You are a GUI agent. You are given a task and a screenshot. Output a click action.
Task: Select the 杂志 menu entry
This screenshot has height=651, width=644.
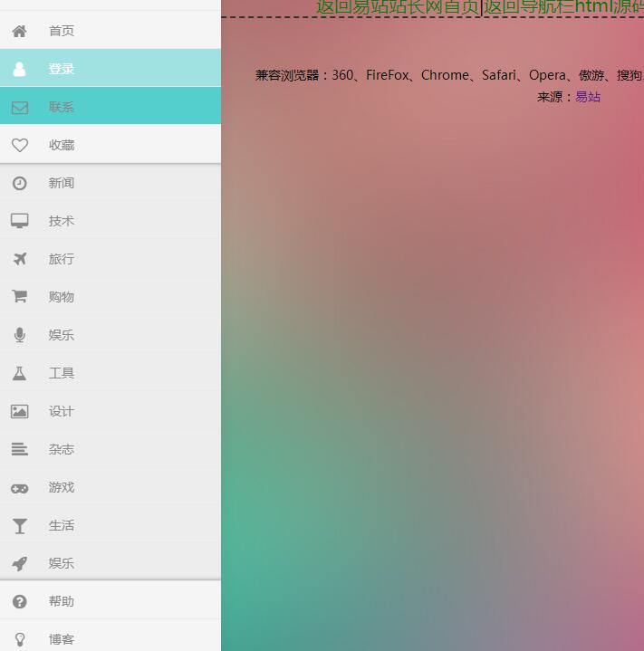pyautogui.click(x=111, y=449)
